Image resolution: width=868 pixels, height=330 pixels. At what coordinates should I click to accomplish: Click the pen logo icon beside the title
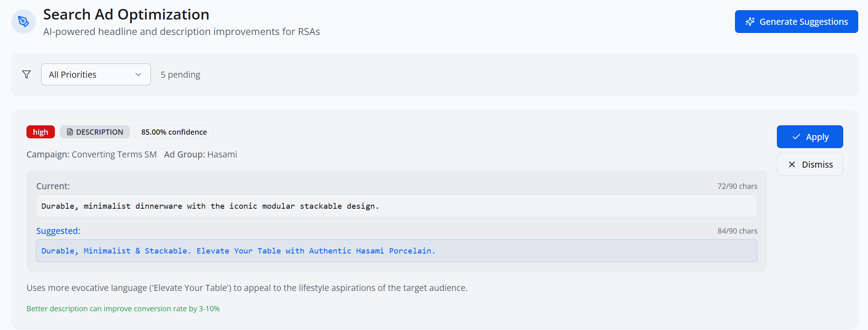click(x=24, y=22)
